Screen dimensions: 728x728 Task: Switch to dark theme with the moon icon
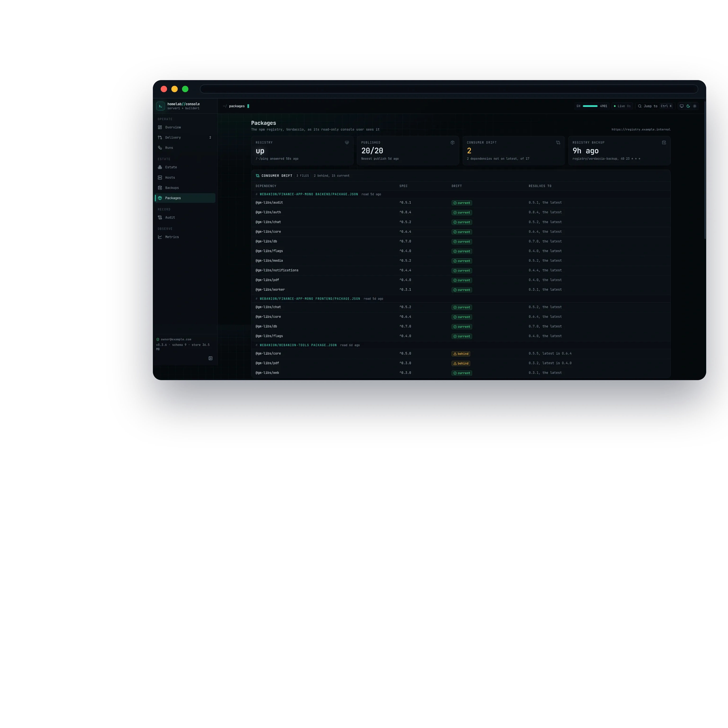(688, 106)
